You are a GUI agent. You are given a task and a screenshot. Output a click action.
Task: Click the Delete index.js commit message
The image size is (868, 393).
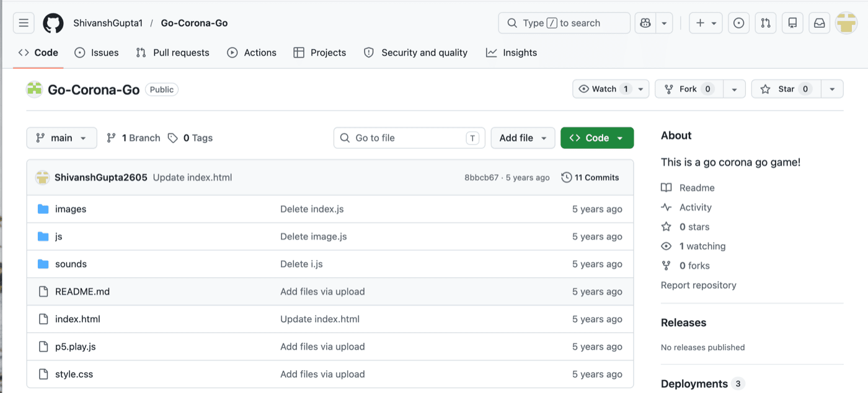(312, 209)
